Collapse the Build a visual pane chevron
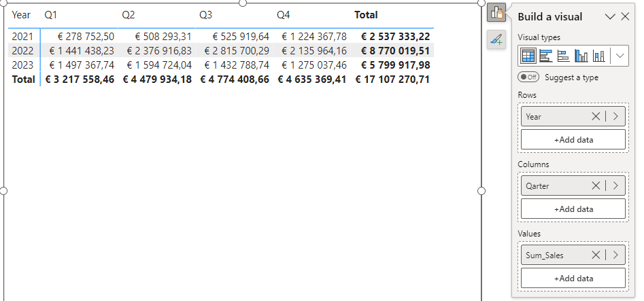 coord(610,16)
